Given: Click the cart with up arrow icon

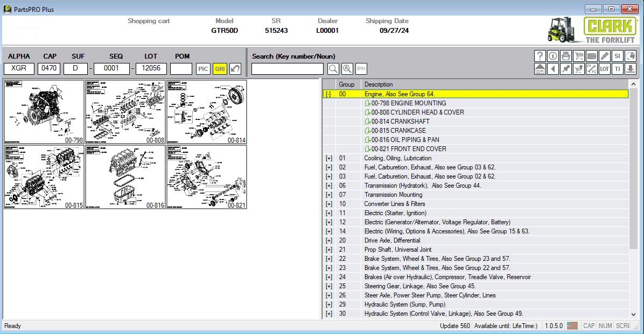Looking at the screenshot, I should pos(579,69).
